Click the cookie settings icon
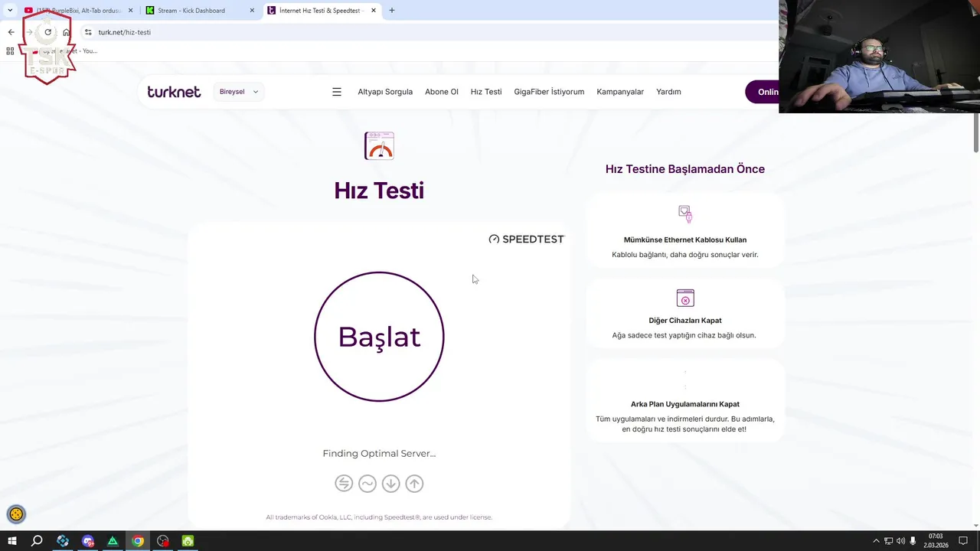Image resolution: width=980 pixels, height=551 pixels. [16, 514]
